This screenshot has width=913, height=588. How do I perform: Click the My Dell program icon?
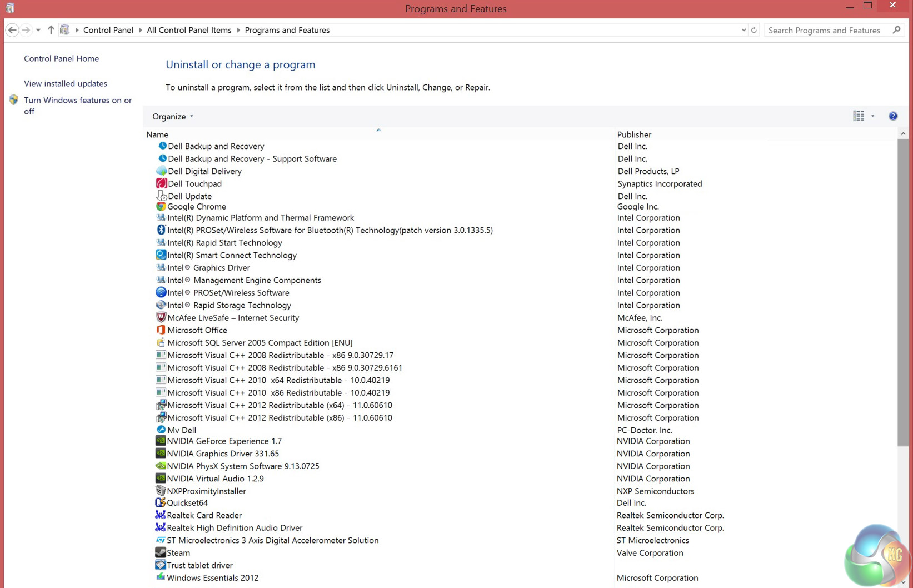pos(161,430)
